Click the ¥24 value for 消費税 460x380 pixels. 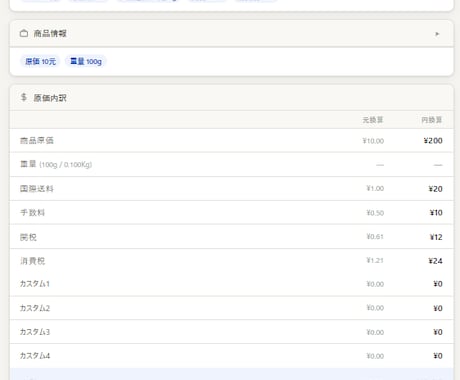(x=435, y=261)
